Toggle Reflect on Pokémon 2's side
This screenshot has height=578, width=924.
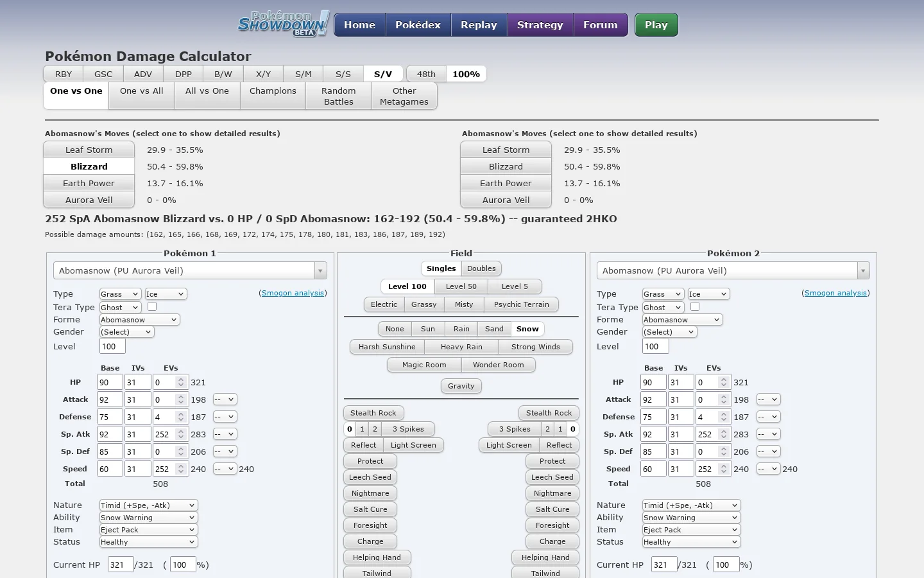pyautogui.click(x=560, y=445)
